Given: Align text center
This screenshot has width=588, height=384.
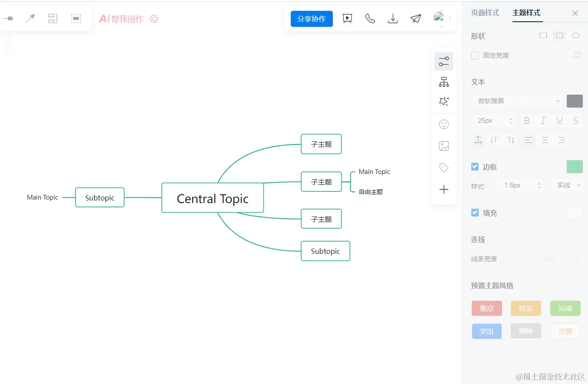Looking at the screenshot, I should tap(545, 140).
